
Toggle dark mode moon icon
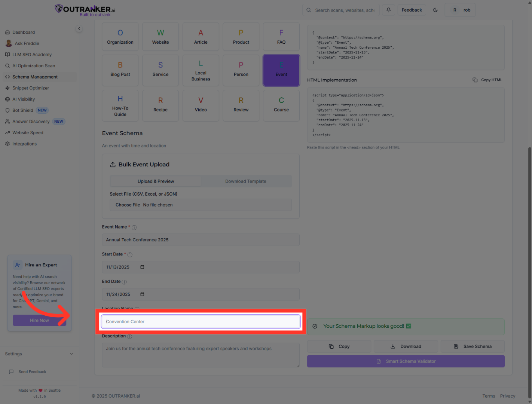435,10
